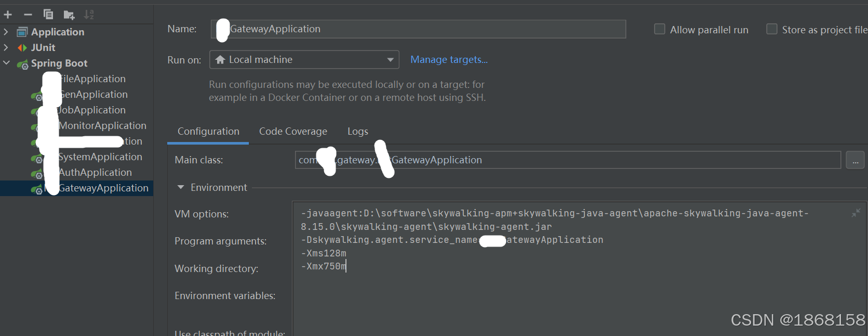Browse main class with ellipsis button
The image size is (868, 336).
coord(855,161)
